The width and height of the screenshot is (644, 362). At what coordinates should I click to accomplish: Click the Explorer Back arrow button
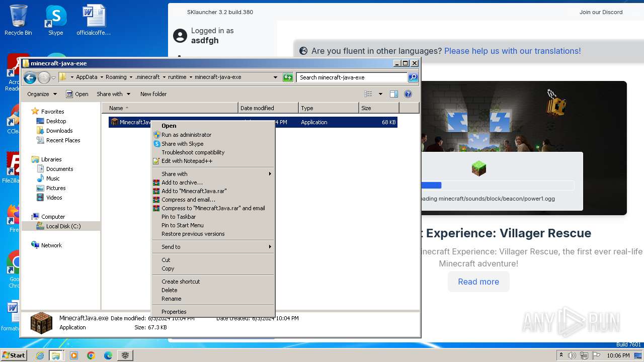[30, 77]
